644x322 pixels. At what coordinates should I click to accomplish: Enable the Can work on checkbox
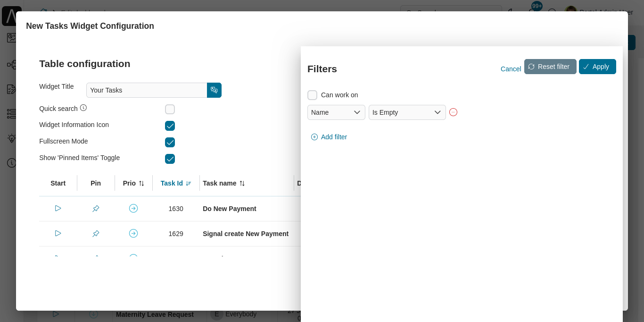312,95
